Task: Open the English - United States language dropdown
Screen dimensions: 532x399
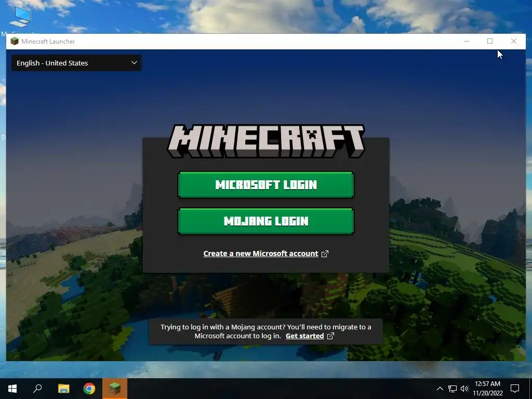Action: coord(76,63)
